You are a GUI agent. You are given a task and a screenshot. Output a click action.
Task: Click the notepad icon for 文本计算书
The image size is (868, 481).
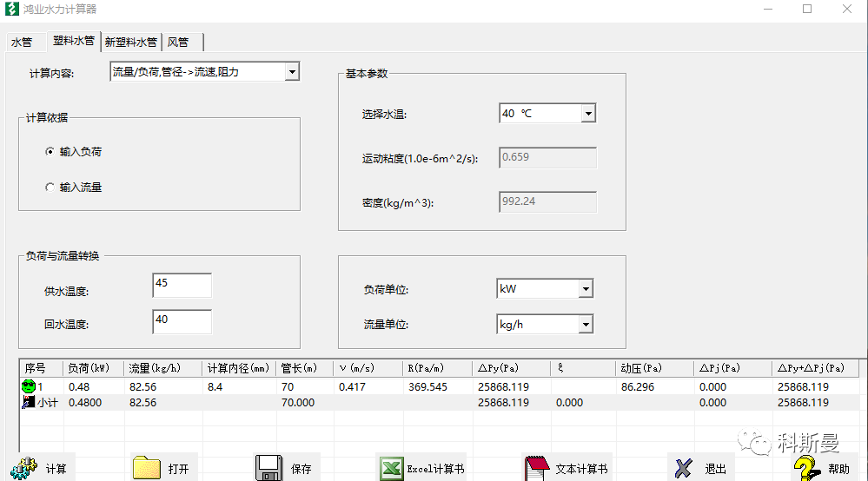point(537,468)
